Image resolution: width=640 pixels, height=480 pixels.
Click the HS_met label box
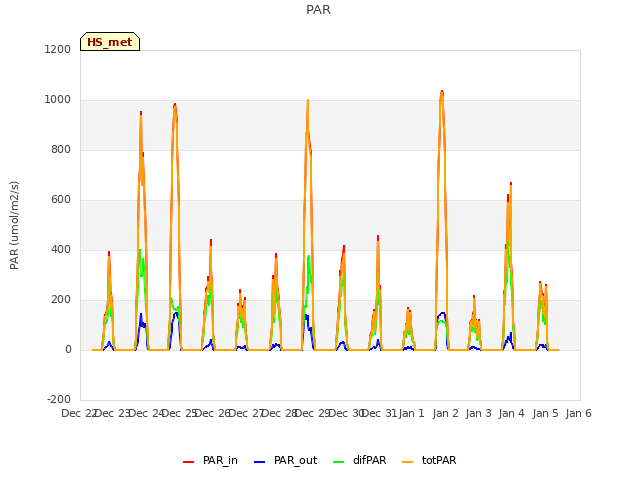(110, 42)
